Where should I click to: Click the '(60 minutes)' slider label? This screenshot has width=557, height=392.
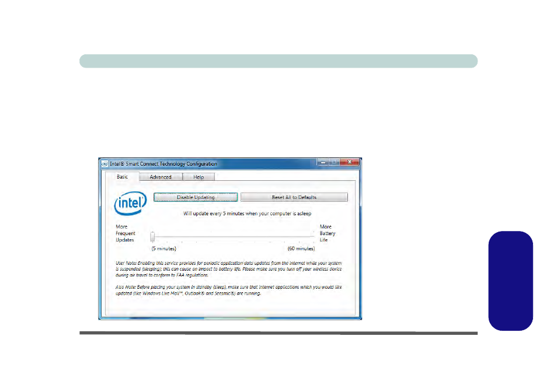tap(301, 249)
